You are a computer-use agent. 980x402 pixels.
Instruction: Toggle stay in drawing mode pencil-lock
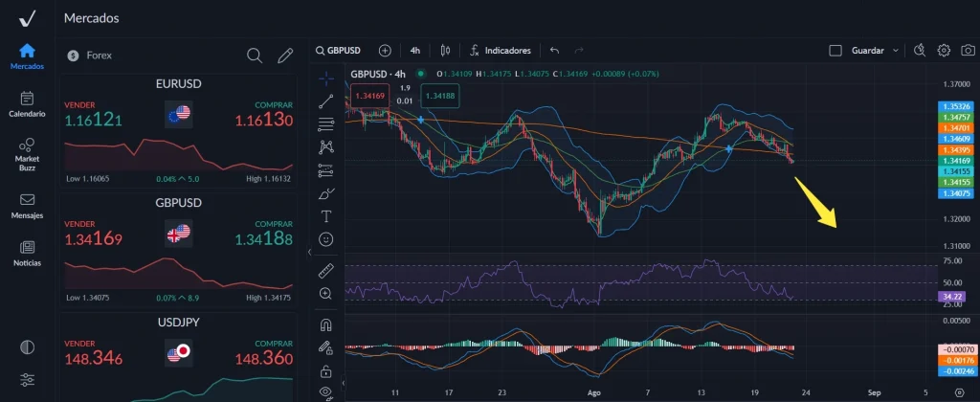[325, 347]
